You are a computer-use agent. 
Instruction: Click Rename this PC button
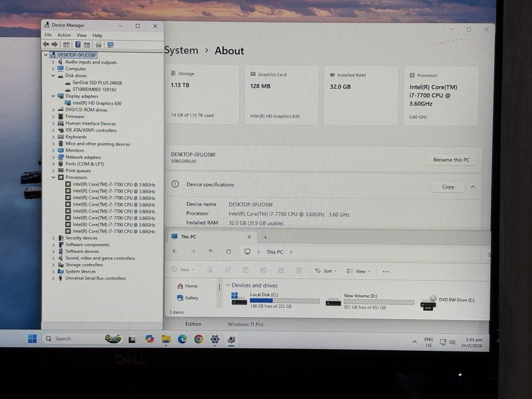click(x=451, y=160)
